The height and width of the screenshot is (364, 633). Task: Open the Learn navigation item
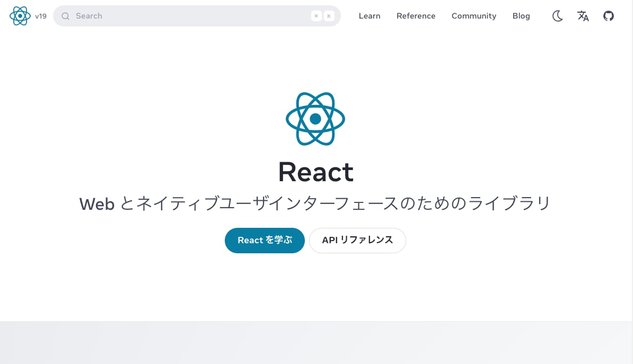coord(370,16)
